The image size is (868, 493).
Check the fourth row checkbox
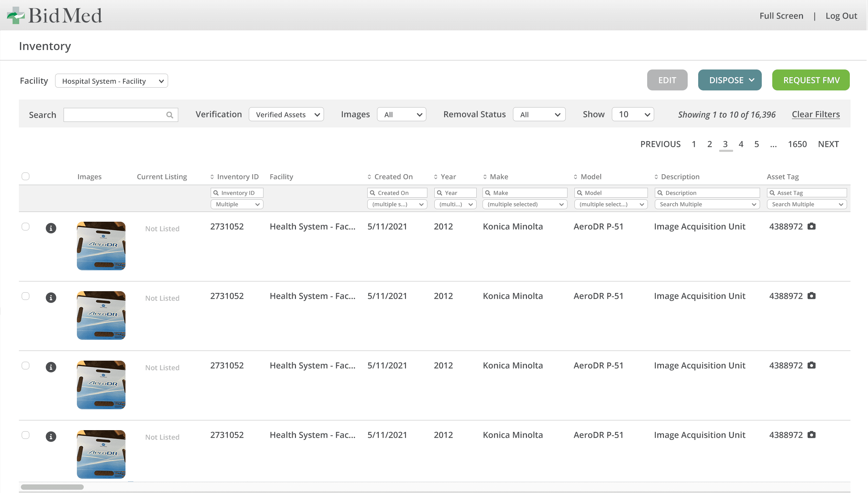point(26,435)
